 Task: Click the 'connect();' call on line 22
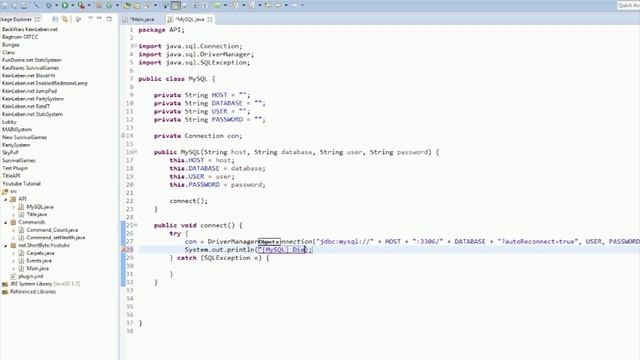(x=189, y=201)
